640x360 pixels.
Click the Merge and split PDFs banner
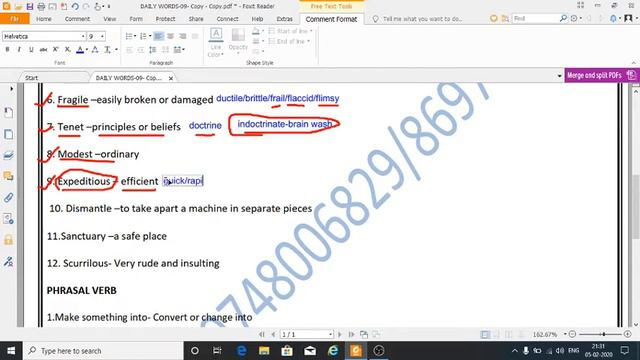pyautogui.click(x=602, y=76)
